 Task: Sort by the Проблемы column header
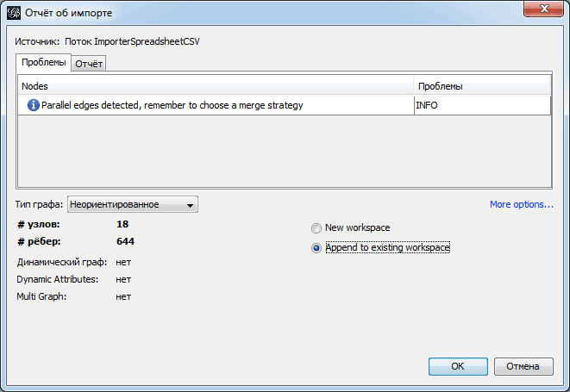point(481,86)
